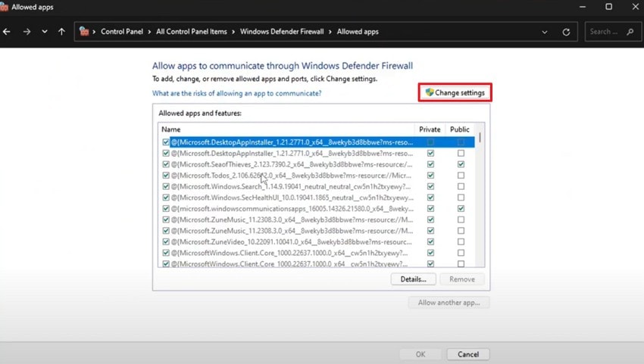Navigate to Windows Defender Firewall breadcrumb

pyautogui.click(x=282, y=32)
